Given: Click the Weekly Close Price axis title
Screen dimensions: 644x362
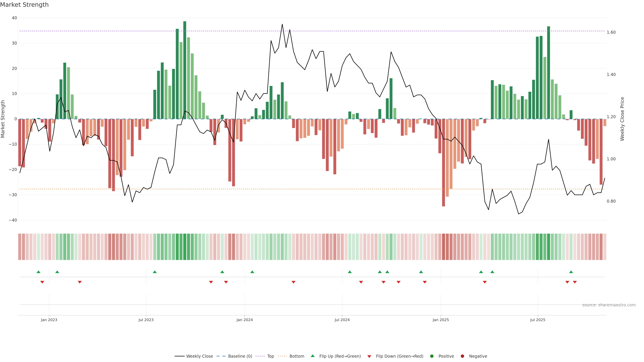Looking at the screenshot, I should click(622, 119).
